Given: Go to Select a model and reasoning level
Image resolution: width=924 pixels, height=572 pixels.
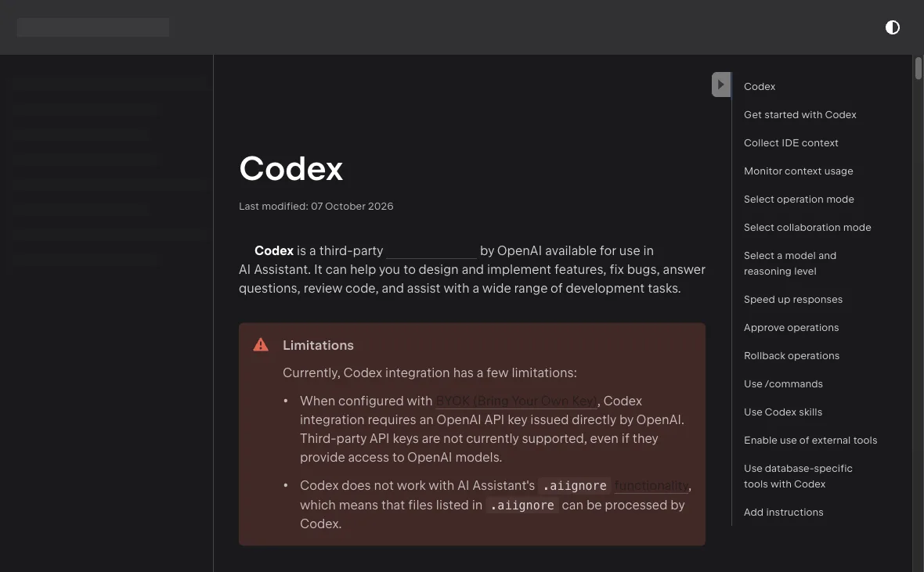Looking at the screenshot, I should 789,264.
